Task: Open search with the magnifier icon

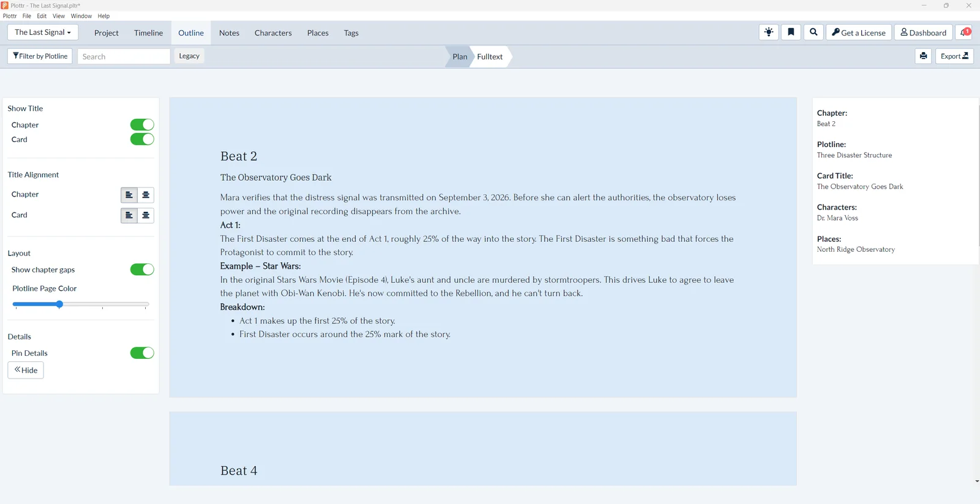Action: click(813, 32)
